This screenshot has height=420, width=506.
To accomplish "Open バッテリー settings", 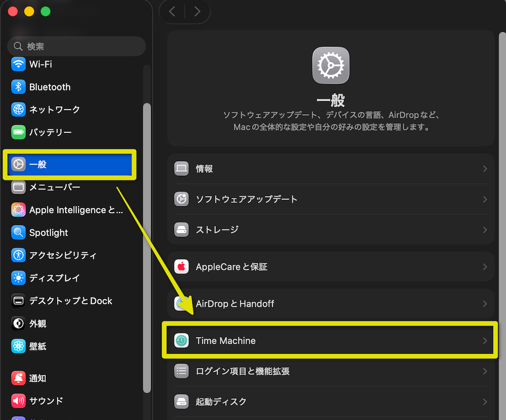I will tap(19, 132).
